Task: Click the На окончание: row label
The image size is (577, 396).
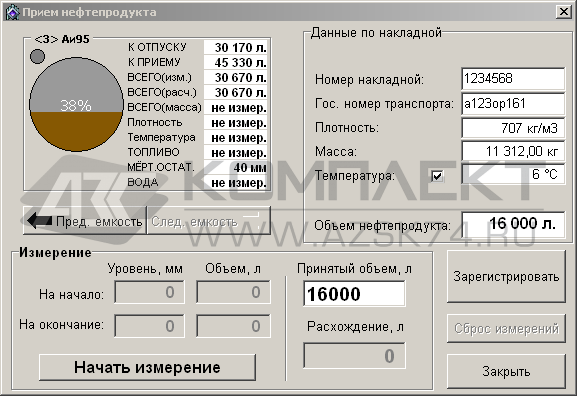Action: (x=61, y=325)
